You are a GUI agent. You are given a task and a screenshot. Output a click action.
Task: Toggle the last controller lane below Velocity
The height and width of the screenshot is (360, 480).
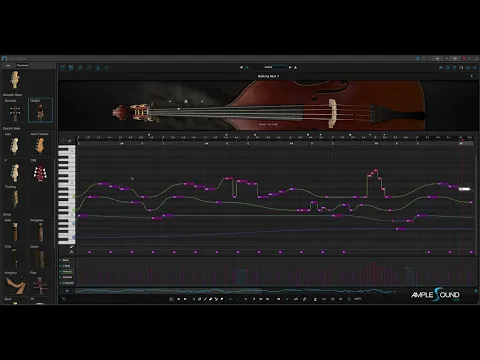[67, 283]
